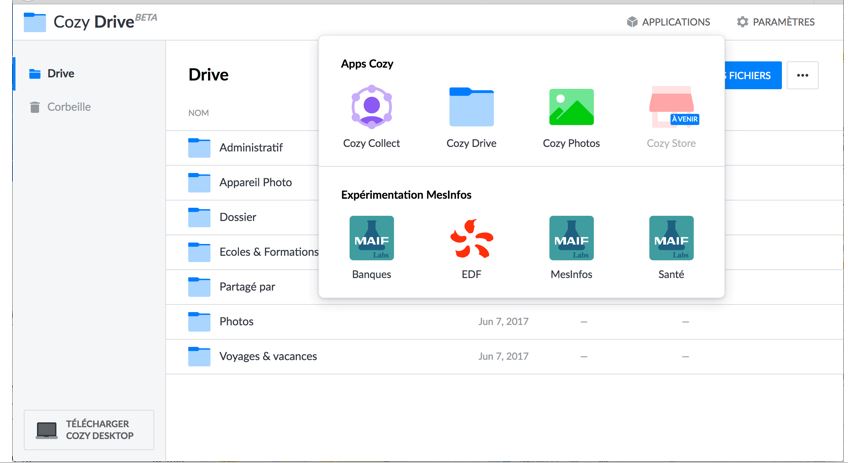The width and height of the screenshot is (848, 463).
Task: Click the blue Fichiers upload button
Action: click(753, 75)
